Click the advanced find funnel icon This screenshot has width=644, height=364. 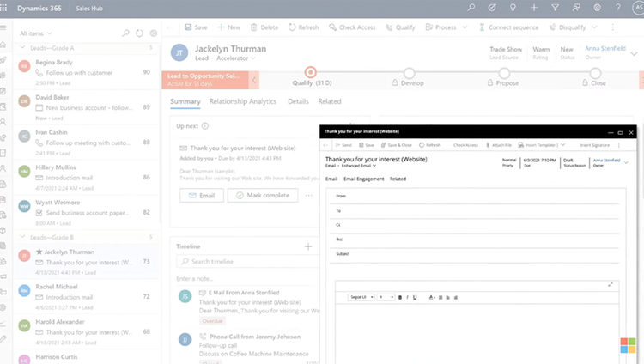click(555, 8)
